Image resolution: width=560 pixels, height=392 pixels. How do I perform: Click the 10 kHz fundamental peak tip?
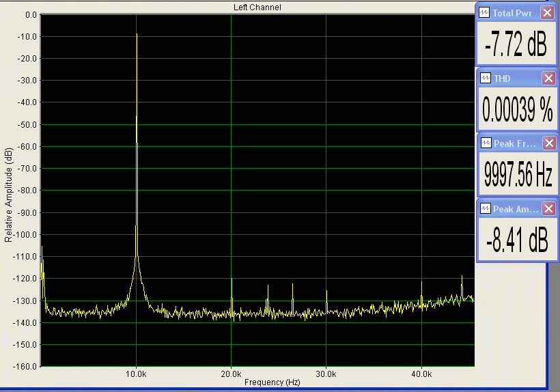point(137,34)
